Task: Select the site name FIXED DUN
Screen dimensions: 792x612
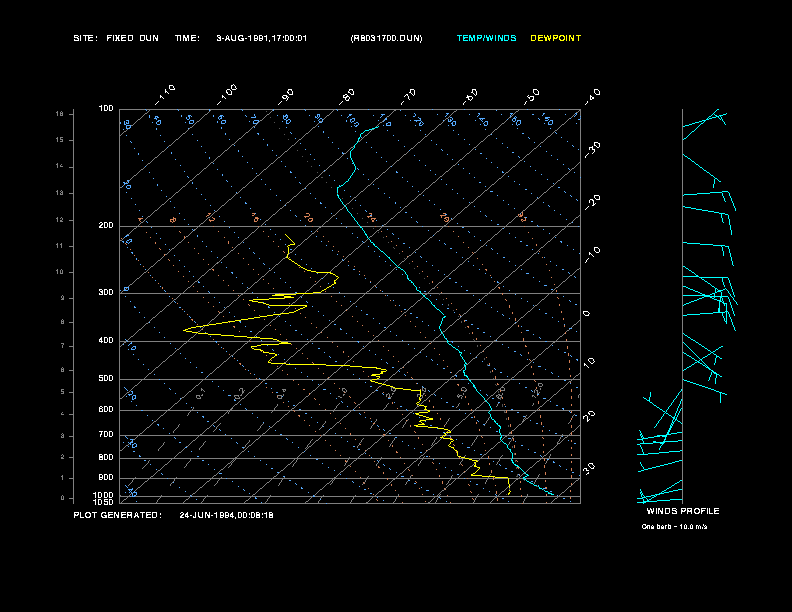Action: [x=132, y=38]
